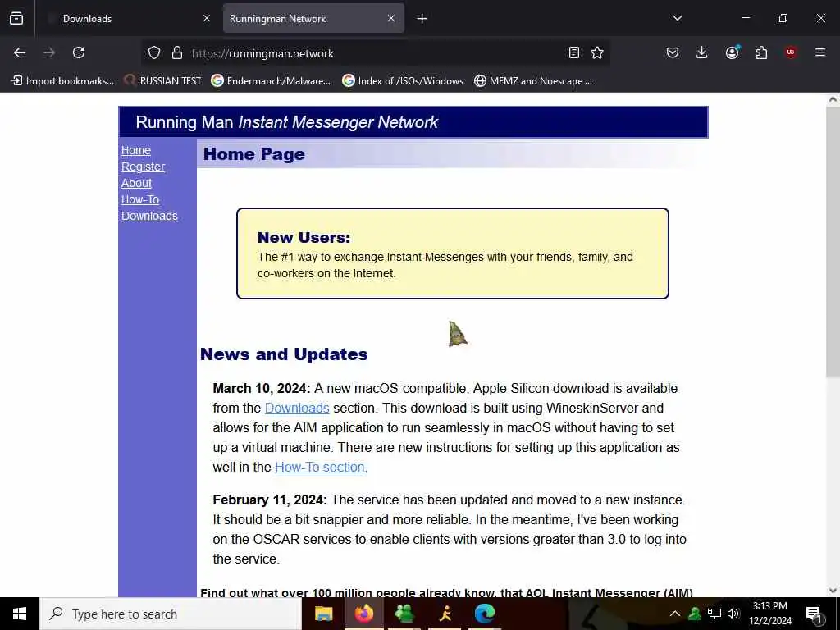
Task: Open Index of /ISOs/Windows bookmark
Action: (x=403, y=81)
